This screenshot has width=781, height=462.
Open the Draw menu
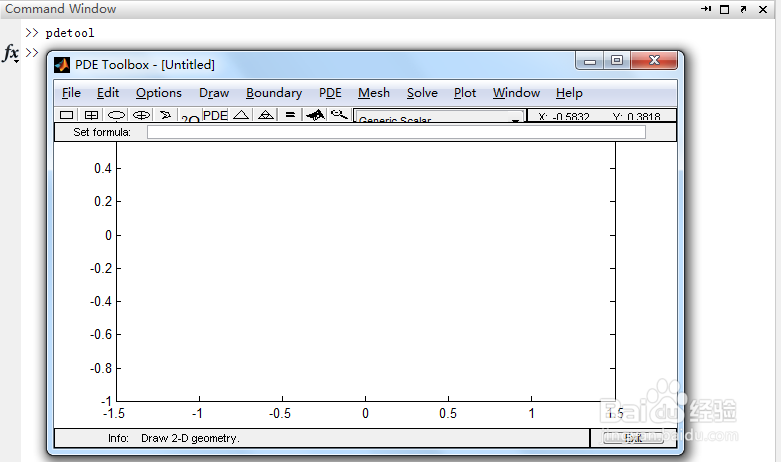pyautogui.click(x=214, y=93)
